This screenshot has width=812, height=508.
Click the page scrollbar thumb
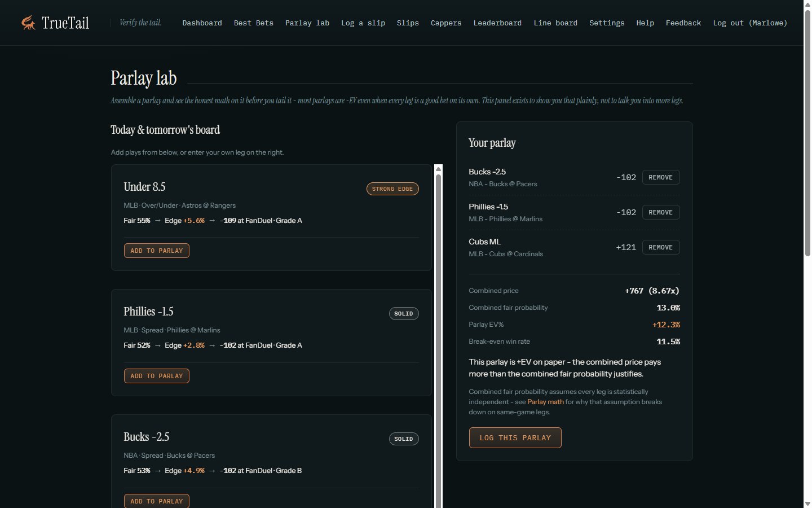[x=807, y=133]
